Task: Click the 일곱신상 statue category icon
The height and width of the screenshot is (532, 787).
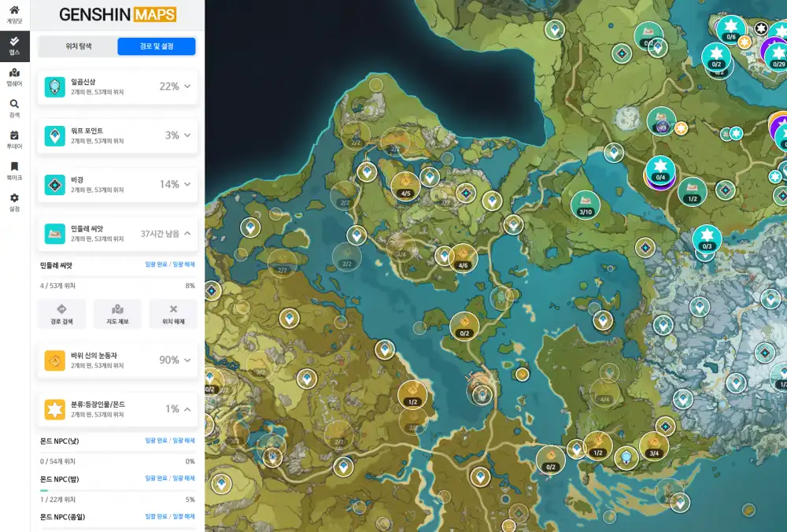Action: pos(54,87)
